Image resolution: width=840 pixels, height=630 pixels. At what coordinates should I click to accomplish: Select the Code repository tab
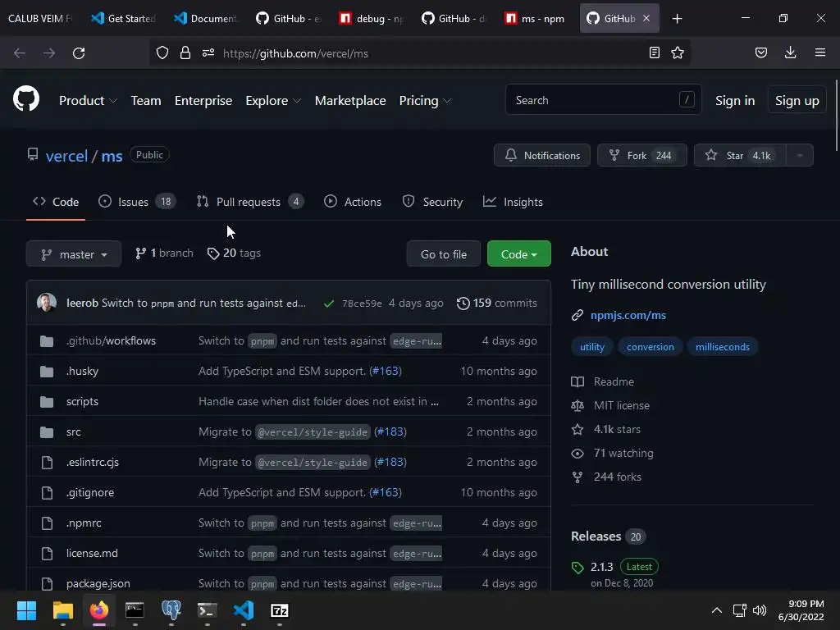pyautogui.click(x=56, y=202)
